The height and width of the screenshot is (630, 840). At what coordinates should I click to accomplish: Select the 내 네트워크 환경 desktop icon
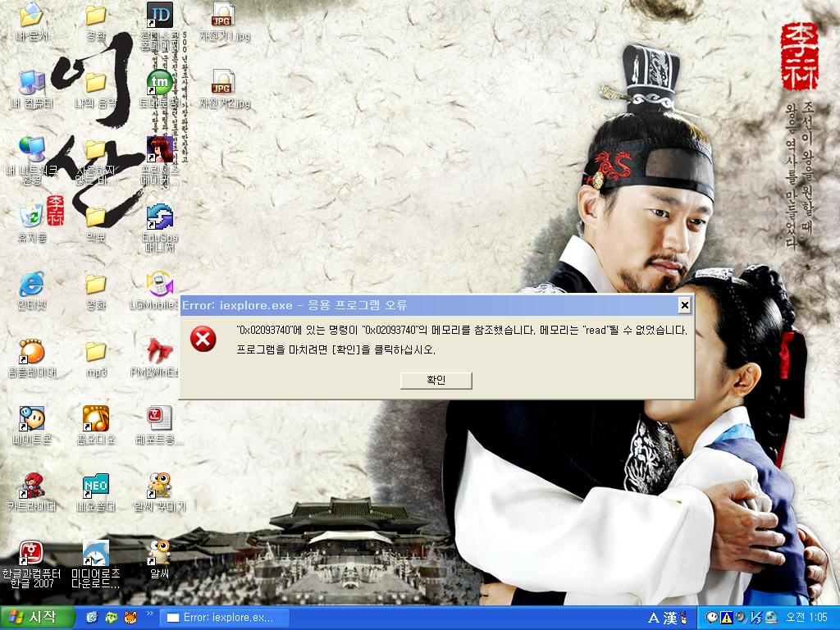pyautogui.click(x=31, y=160)
